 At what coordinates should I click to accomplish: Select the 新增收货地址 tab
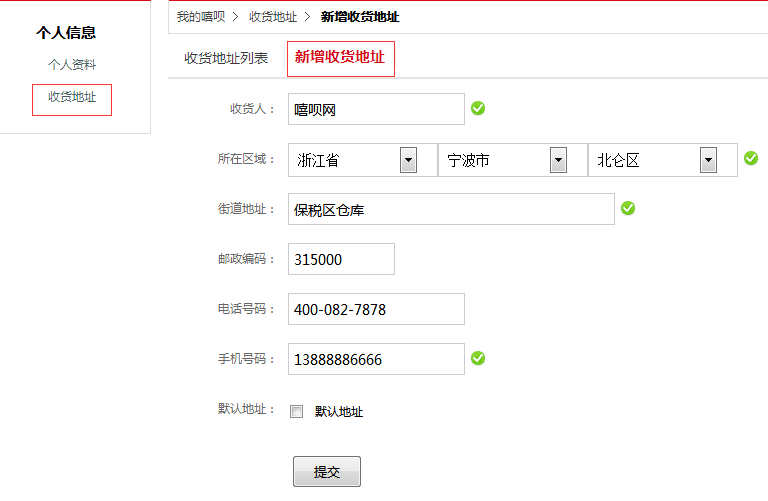pyautogui.click(x=340, y=59)
